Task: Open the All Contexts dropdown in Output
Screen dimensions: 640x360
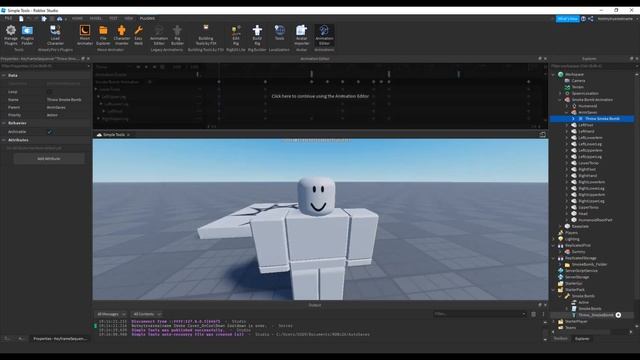Action: point(147,314)
